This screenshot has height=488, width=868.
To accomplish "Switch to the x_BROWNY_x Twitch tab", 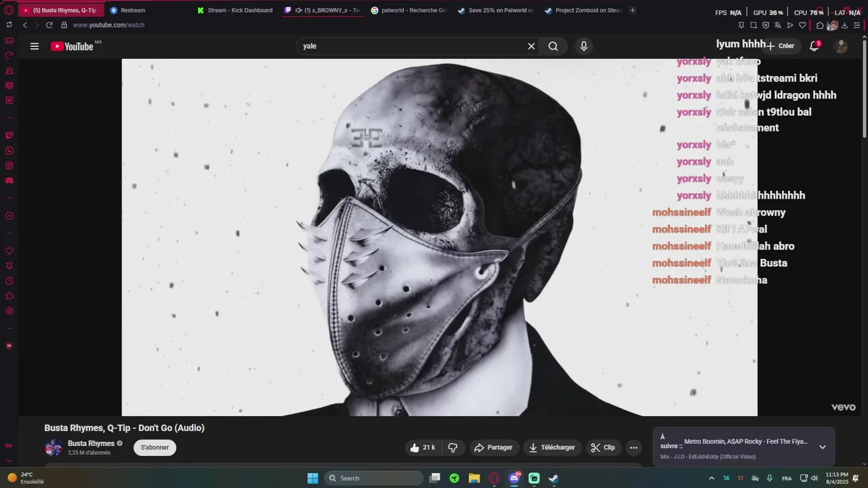I will pyautogui.click(x=322, y=10).
